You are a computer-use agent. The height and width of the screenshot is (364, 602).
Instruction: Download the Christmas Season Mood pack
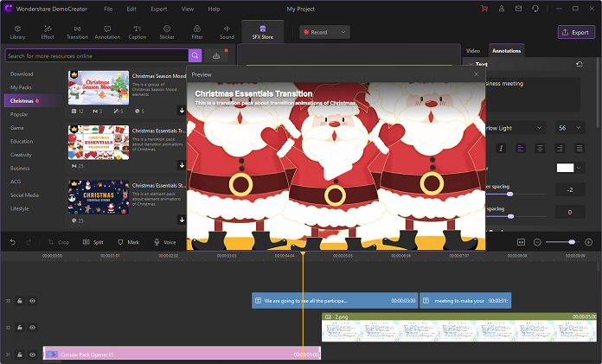[x=182, y=110]
